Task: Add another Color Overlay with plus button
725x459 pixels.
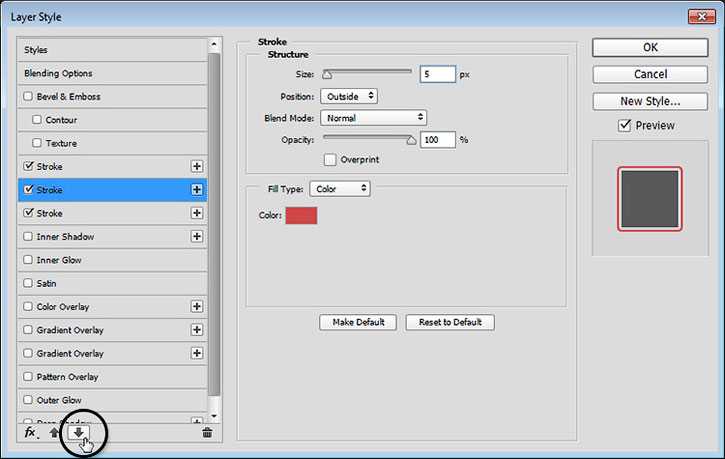Action: [x=197, y=306]
